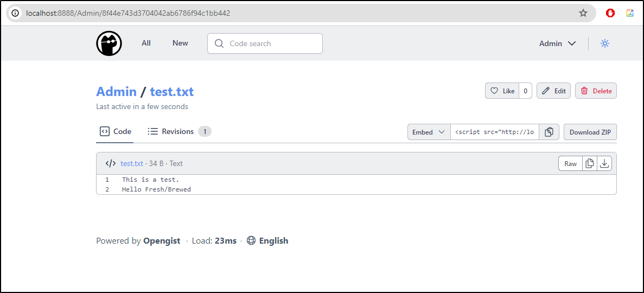Switch to the Code tab
This screenshot has width=644, height=293.
116,132
